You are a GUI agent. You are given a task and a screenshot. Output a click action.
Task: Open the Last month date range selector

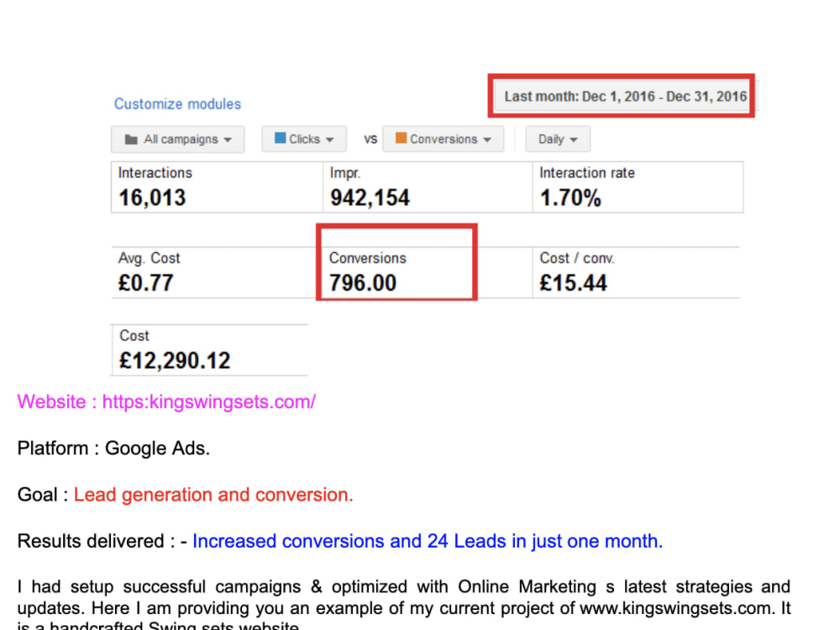(625, 97)
